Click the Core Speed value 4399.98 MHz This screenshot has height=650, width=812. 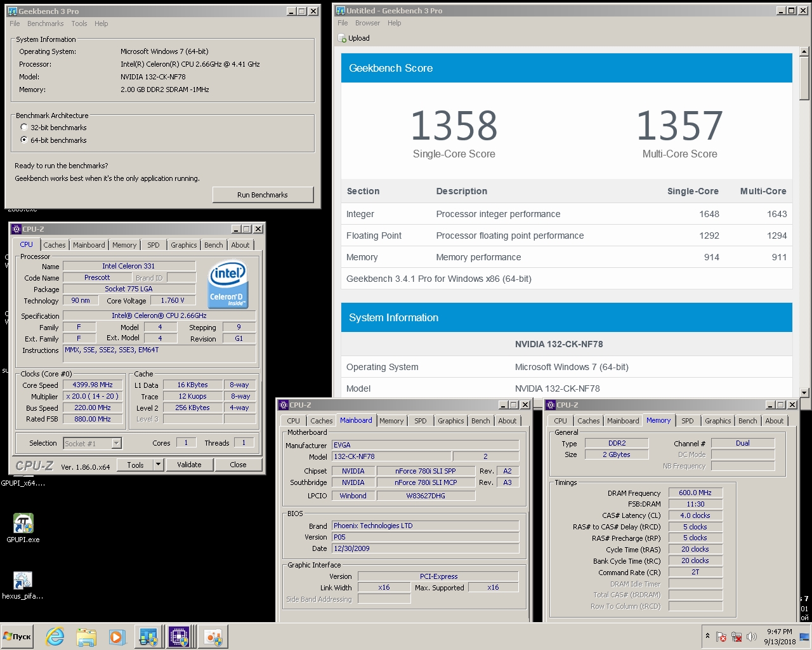[93, 385]
